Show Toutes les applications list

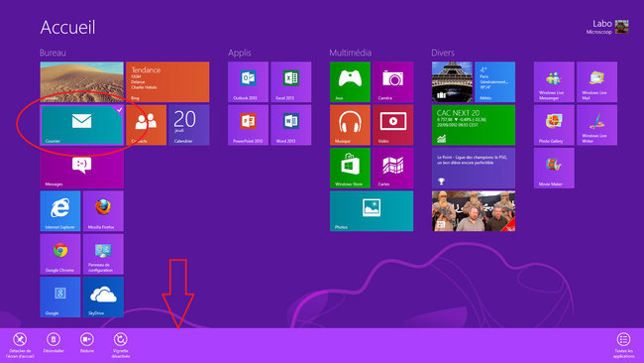tap(623, 345)
